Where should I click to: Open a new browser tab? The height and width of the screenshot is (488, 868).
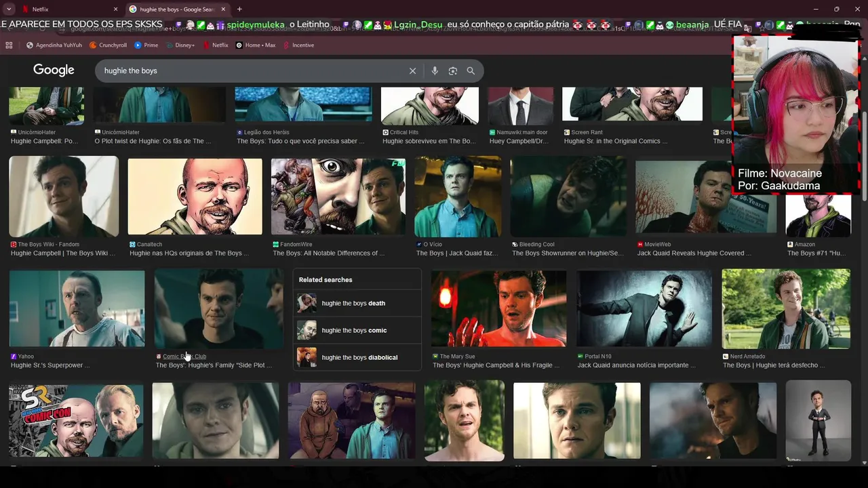pyautogui.click(x=239, y=9)
